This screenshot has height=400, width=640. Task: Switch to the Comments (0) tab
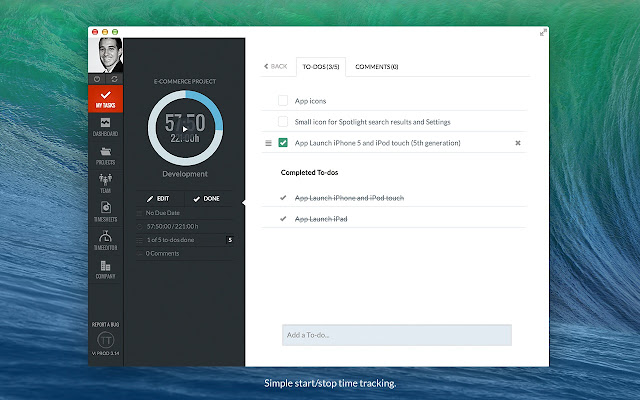pyautogui.click(x=376, y=67)
